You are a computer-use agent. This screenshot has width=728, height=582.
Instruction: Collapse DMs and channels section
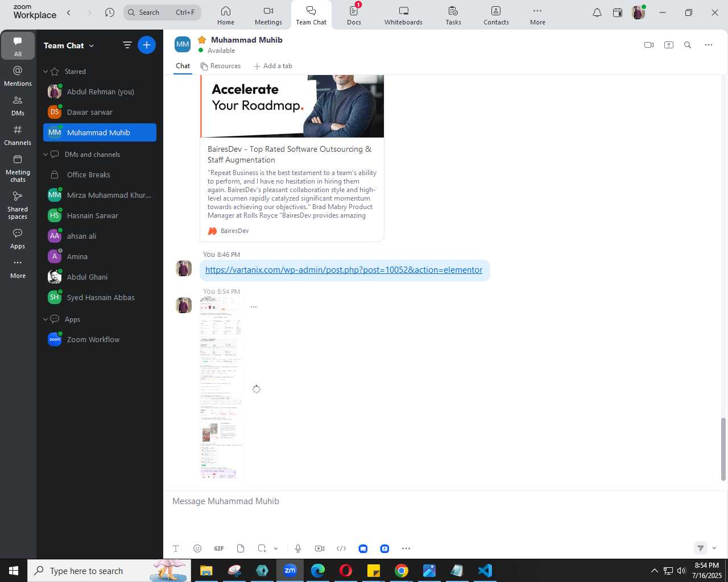pyautogui.click(x=45, y=155)
